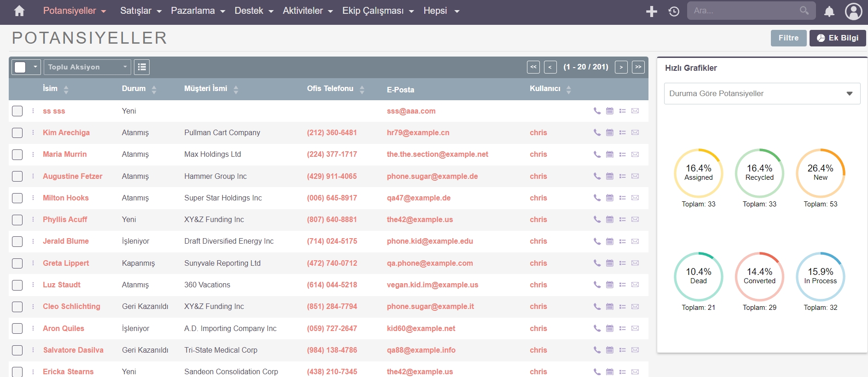Viewport: 868px width, 377px height.
Task: Go to the first page of results
Action: (533, 67)
